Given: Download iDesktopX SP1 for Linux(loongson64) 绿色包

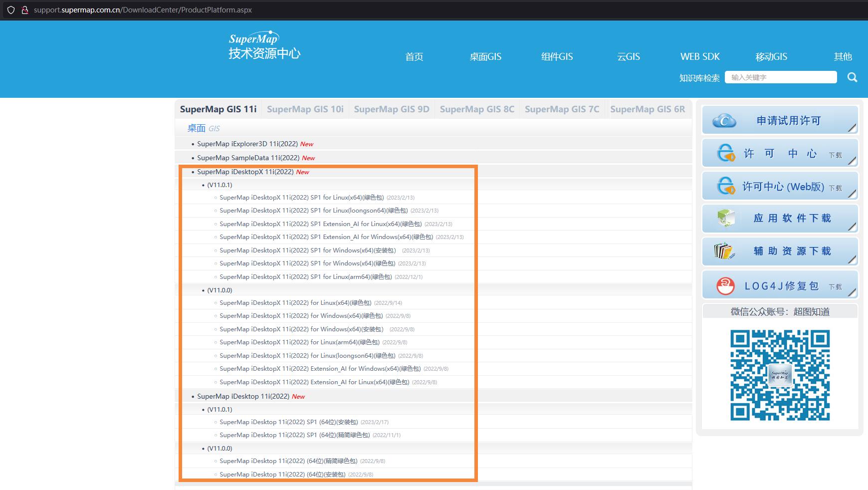Looking at the screenshot, I should tap(314, 211).
